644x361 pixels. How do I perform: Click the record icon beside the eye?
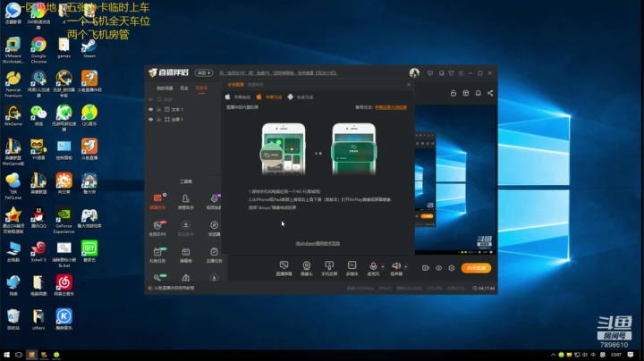(426, 268)
